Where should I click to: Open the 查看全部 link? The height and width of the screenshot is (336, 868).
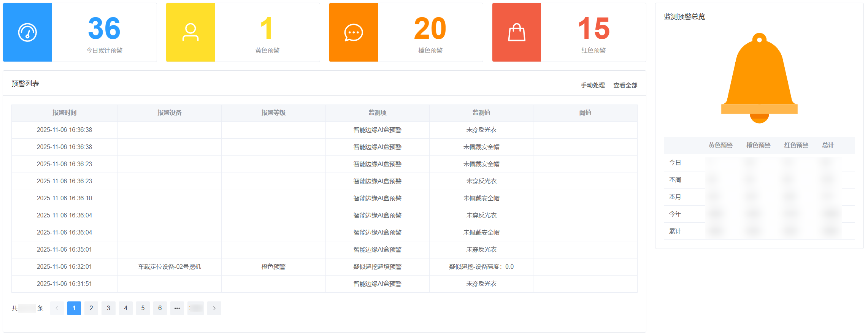click(x=625, y=86)
